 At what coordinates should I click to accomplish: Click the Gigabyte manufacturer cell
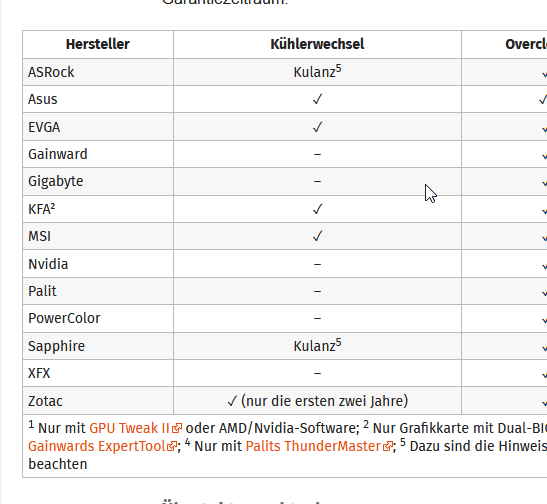tap(98, 181)
